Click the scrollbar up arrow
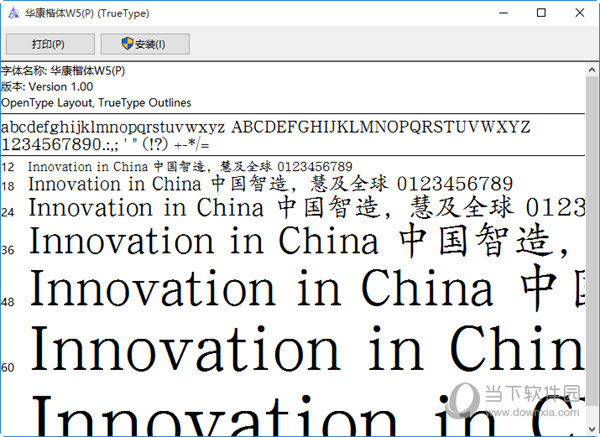This screenshot has width=600, height=437. 592,70
